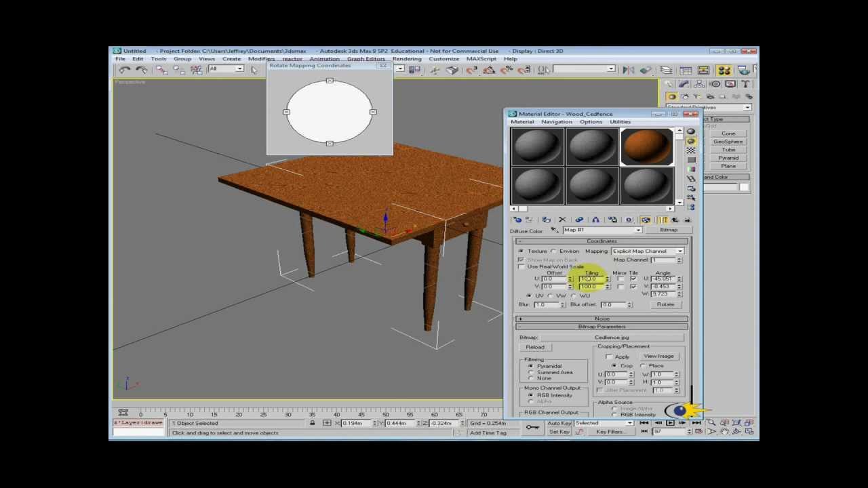Open the MAXScript menu
The height and width of the screenshot is (488, 868).
click(x=481, y=59)
